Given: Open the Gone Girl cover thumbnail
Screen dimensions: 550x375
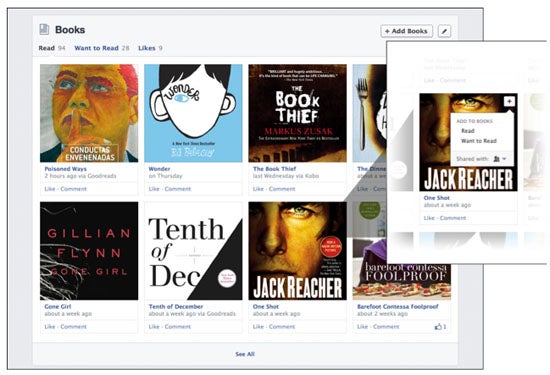Looking at the screenshot, I should coord(89,251).
